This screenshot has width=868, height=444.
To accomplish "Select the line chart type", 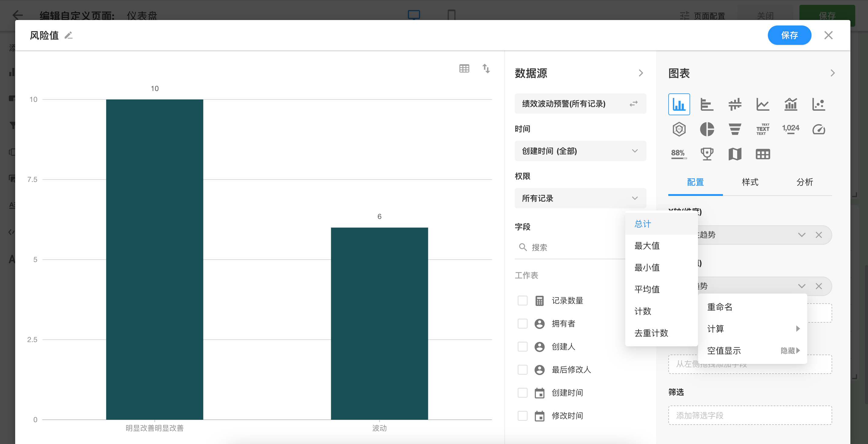I will pos(762,104).
